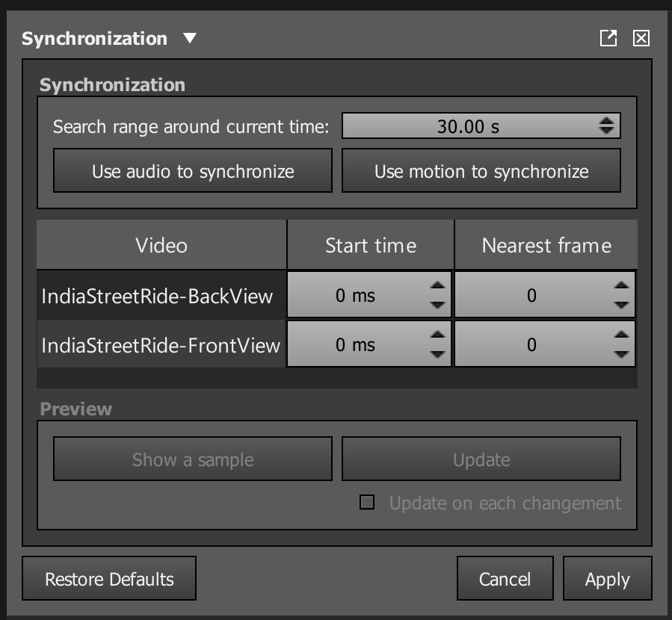Close the Synchronization dialog

pyautogui.click(x=641, y=38)
